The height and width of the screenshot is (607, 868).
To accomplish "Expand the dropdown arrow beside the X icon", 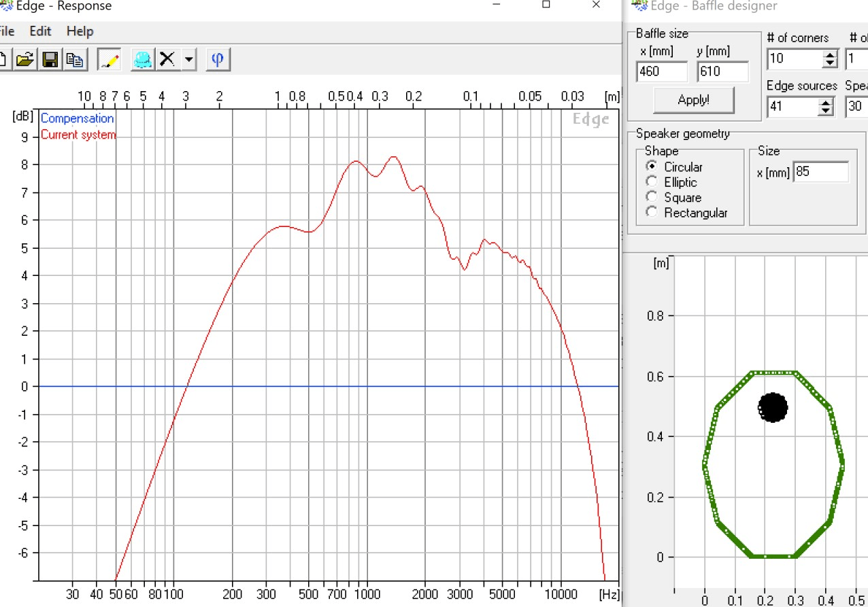I will pos(188,60).
